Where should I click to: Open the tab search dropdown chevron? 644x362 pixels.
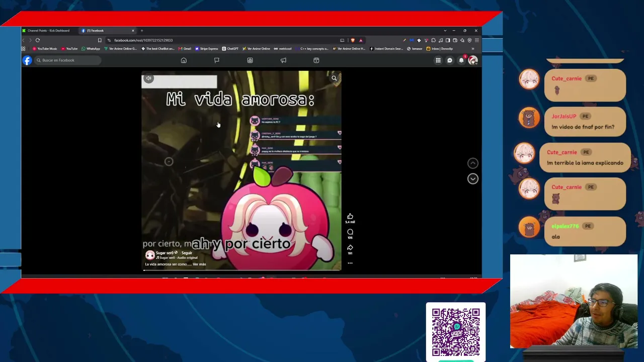tap(445, 31)
